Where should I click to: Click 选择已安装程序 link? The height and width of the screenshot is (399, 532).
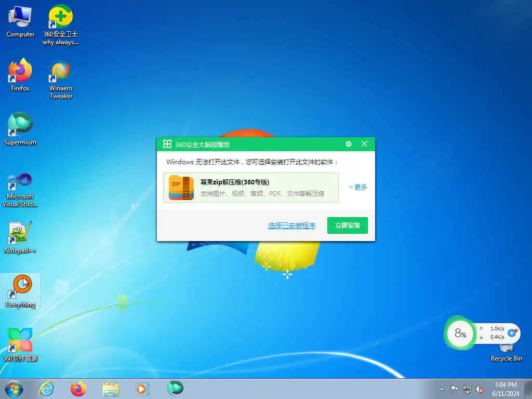click(x=292, y=225)
